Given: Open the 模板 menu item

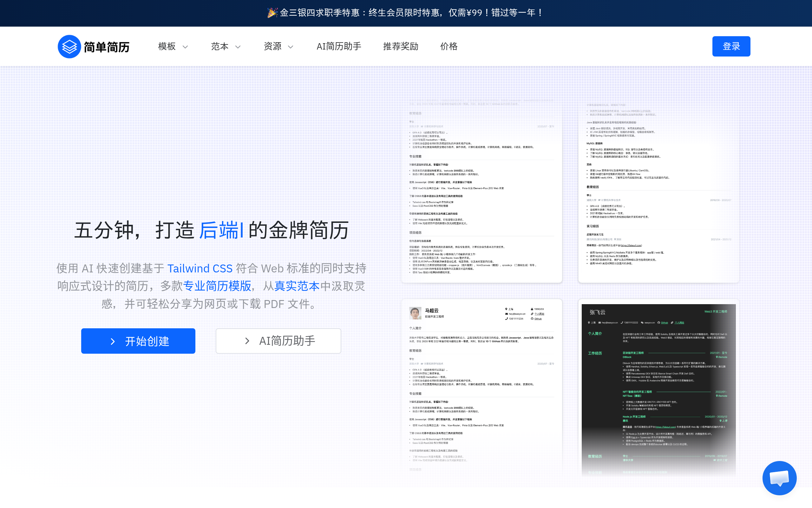Looking at the screenshot, I should (x=167, y=46).
